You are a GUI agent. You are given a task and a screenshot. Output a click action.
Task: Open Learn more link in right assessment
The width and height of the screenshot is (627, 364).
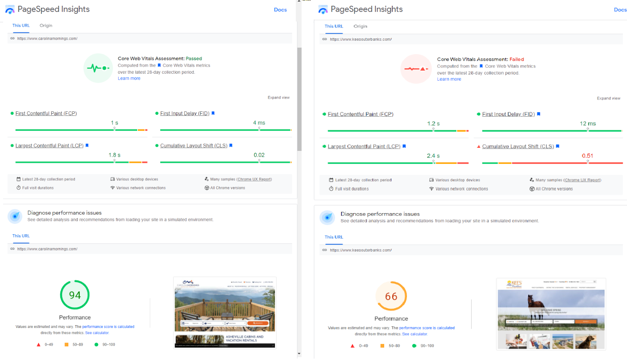[449, 79]
